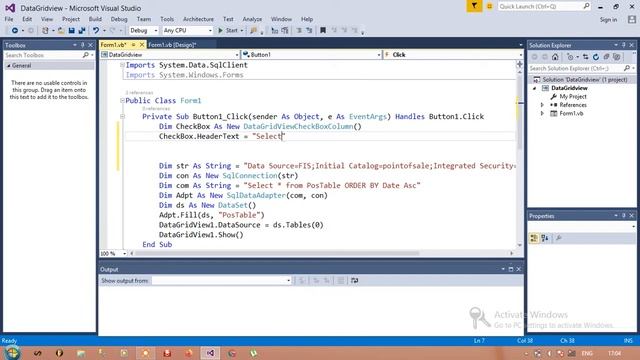Open the Architecture menu
Image resolution: width=640 pixels, height=360 pixels.
(x=198, y=19)
